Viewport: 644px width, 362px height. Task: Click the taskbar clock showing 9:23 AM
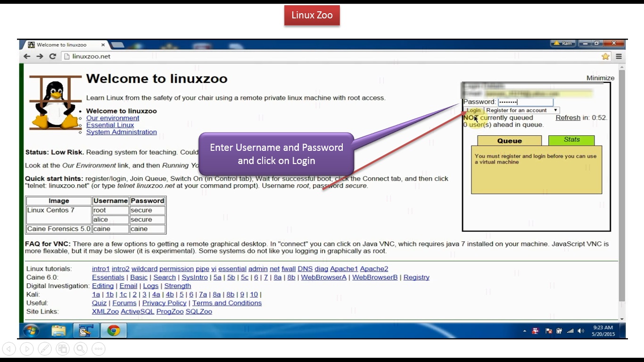pos(603,330)
